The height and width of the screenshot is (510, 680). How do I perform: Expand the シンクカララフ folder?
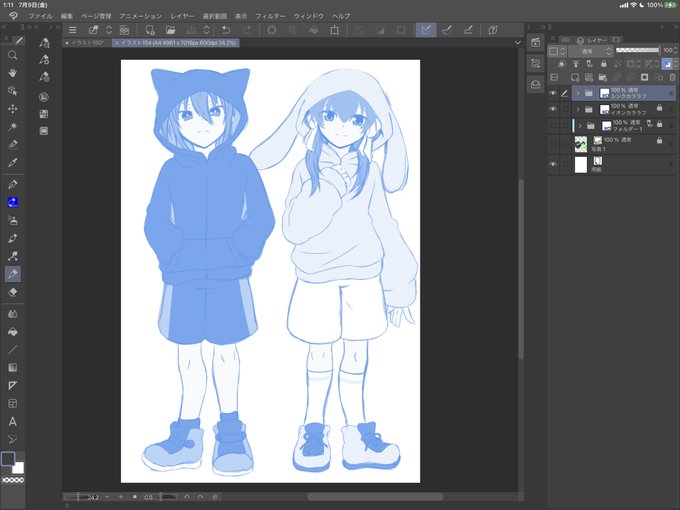[578, 93]
